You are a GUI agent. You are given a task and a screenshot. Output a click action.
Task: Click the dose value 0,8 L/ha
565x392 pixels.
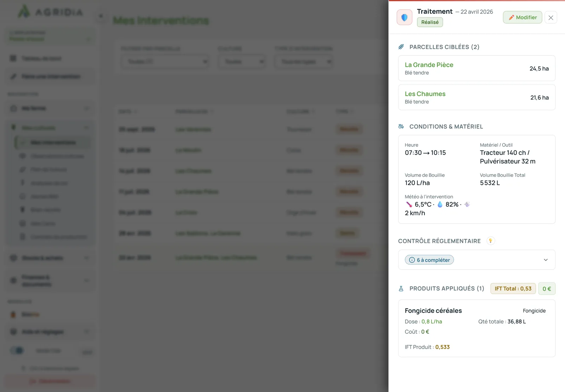click(432, 321)
